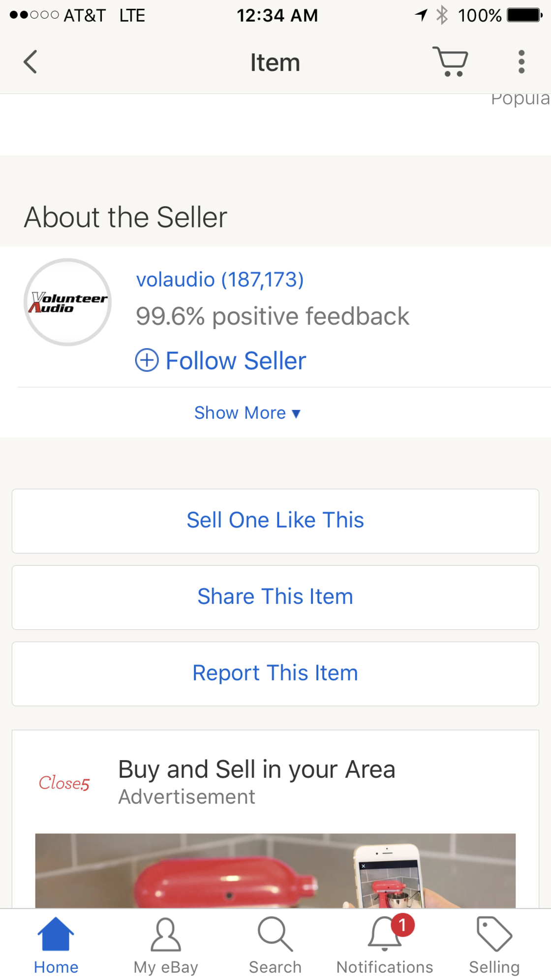The height and width of the screenshot is (980, 551).
Task: Tap the Close5 advertisement logo
Action: (x=64, y=783)
